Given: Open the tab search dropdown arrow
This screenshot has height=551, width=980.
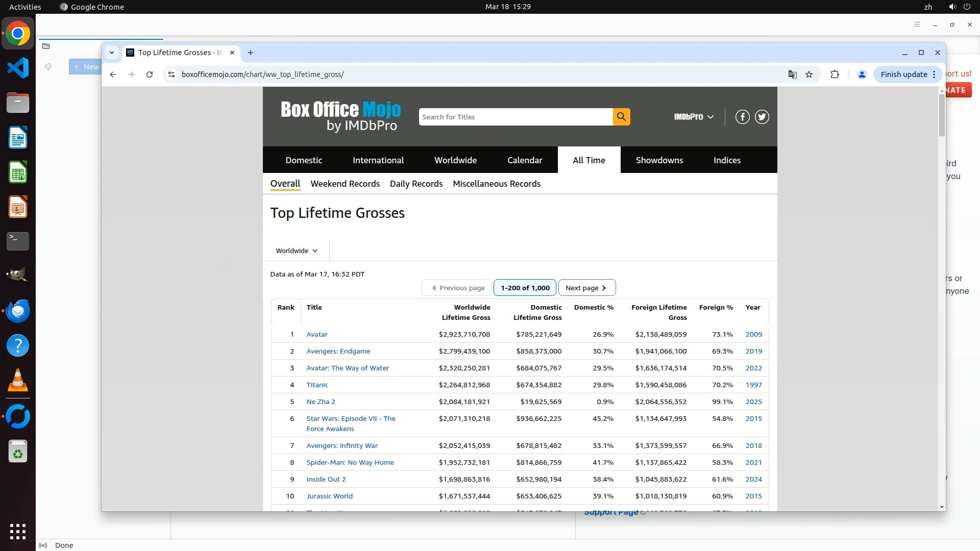Looking at the screenshot, I should [111, 53].
